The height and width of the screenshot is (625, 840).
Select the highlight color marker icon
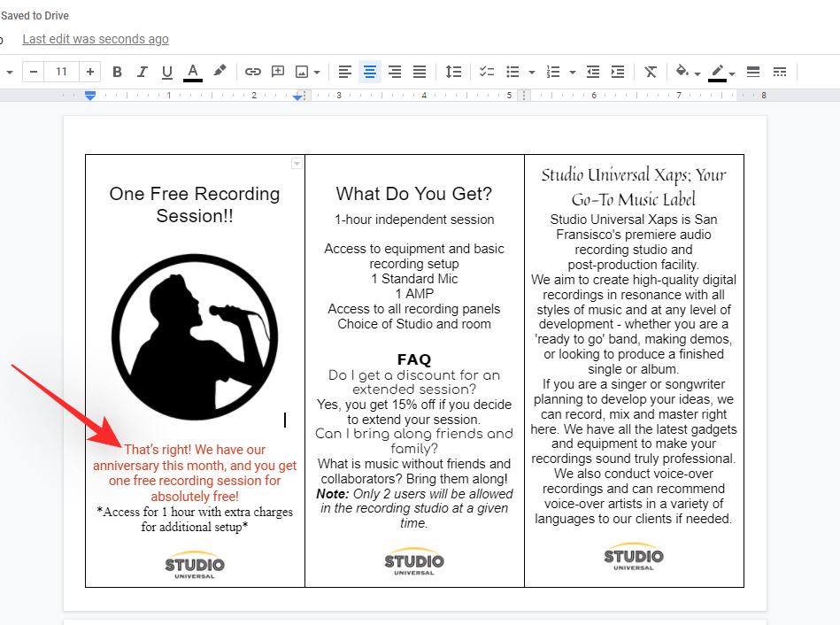pos(220,72)
